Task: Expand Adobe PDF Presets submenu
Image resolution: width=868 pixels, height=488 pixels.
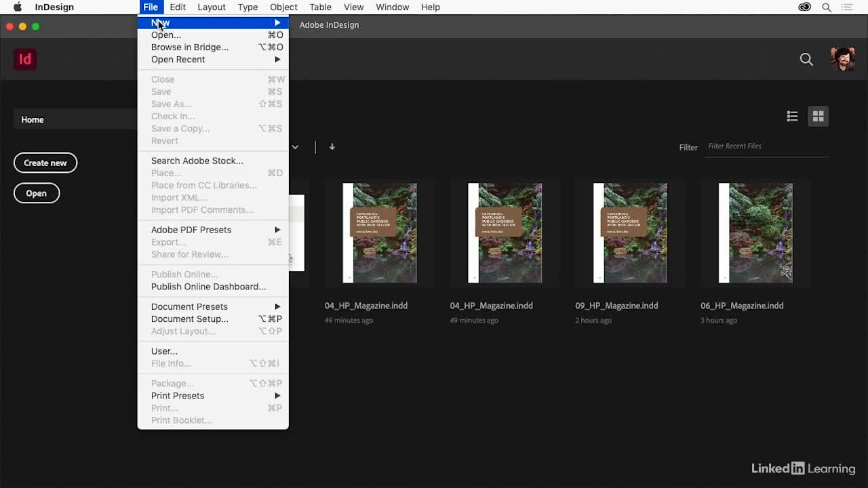Action: click(213, 230)
